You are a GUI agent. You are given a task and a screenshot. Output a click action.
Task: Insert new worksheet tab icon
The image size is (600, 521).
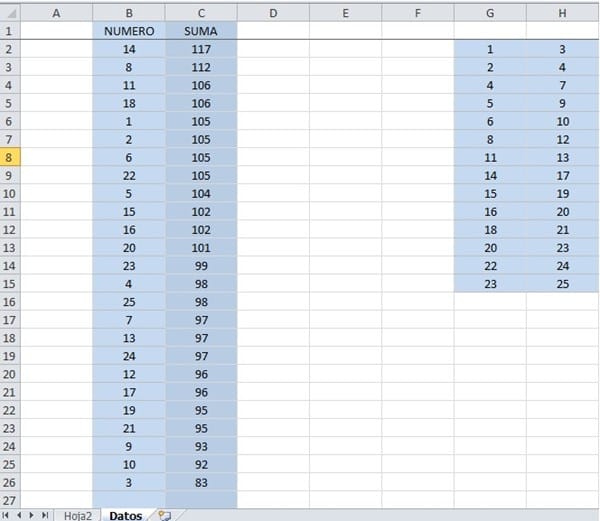tap(165, 516)
